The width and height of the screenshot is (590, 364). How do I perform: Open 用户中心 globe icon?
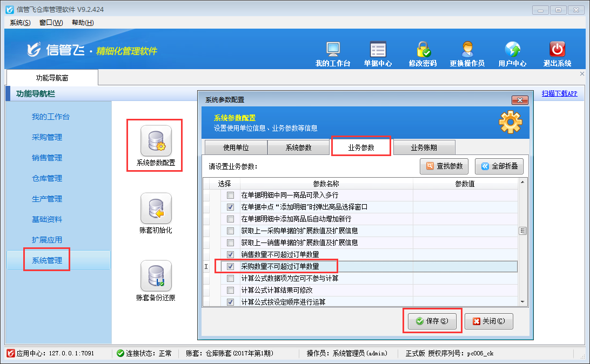click(512, 50)
